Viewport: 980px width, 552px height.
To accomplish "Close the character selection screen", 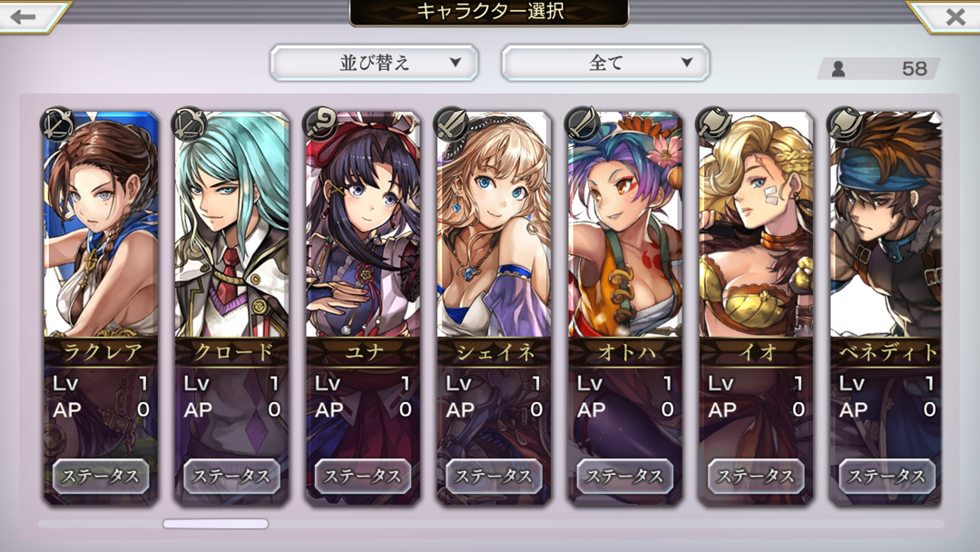I will [955, 17].
